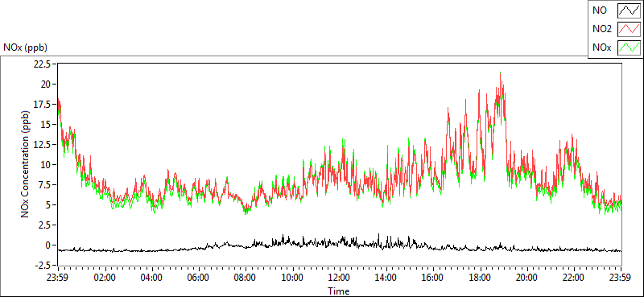This screenshot has width=644, height=297.
Task: Click the 10:00 x-axis time marker
Action: tap(292, 277)
